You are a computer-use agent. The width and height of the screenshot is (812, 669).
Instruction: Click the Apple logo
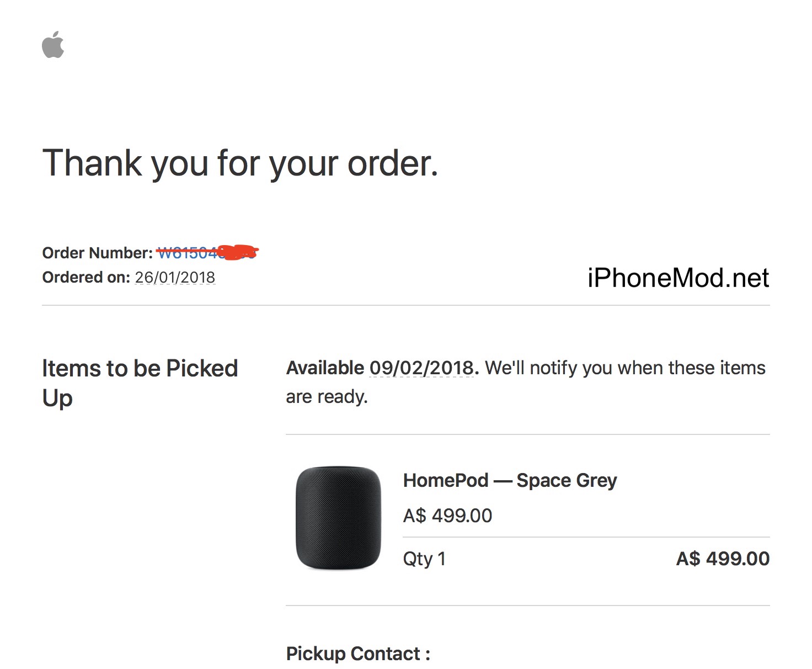(53, 45)
